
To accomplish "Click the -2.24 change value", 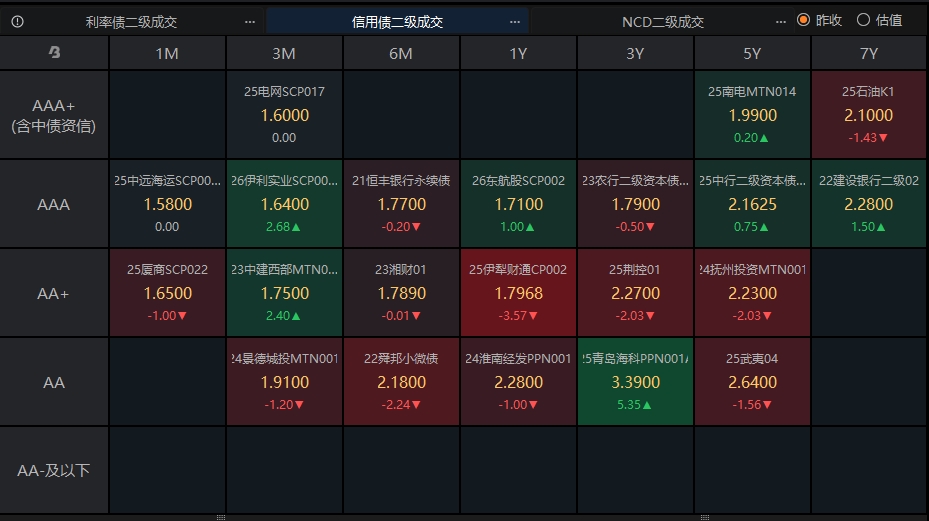I will 401,405.
